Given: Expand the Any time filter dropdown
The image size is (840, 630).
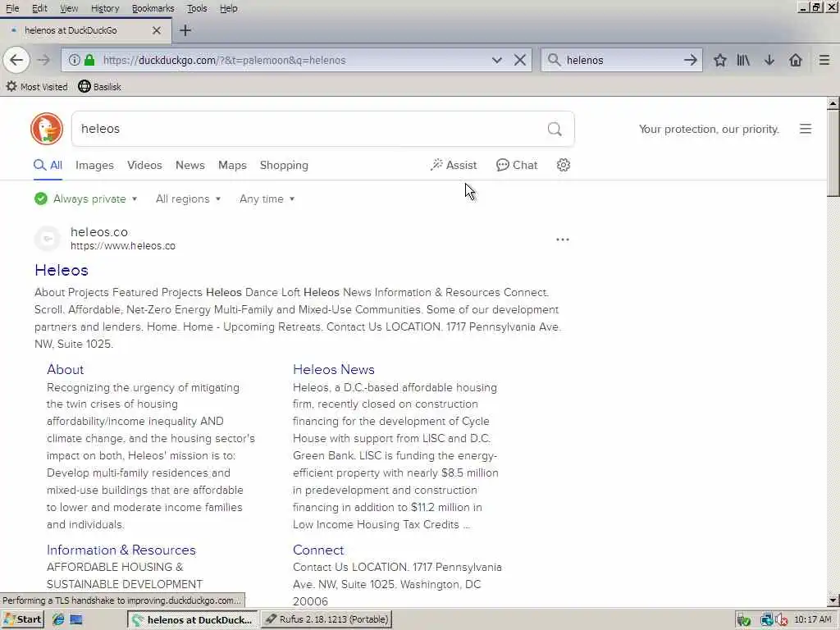Looking at the screenshot, I should click(267, 199).
